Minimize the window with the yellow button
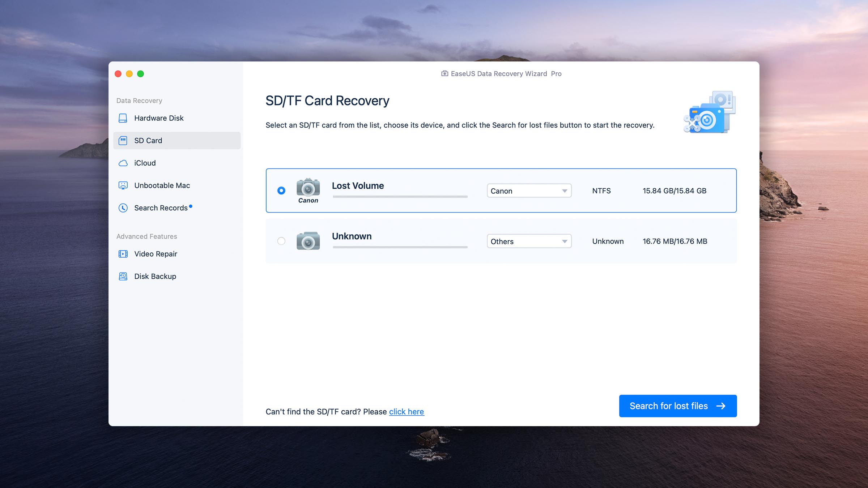This screenshot has width=868, height=488. pyautogui.click(x=129, y=74)
